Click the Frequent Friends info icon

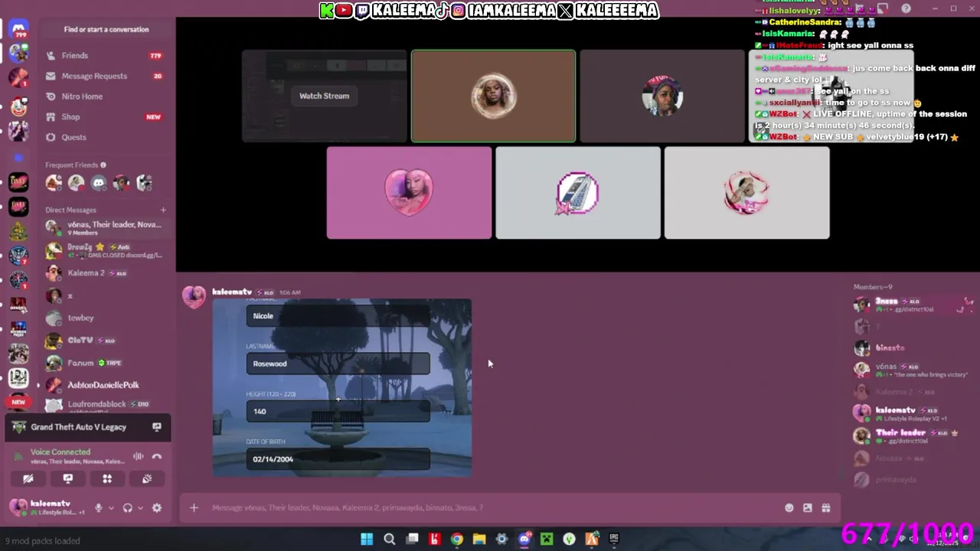coord(103,165)
